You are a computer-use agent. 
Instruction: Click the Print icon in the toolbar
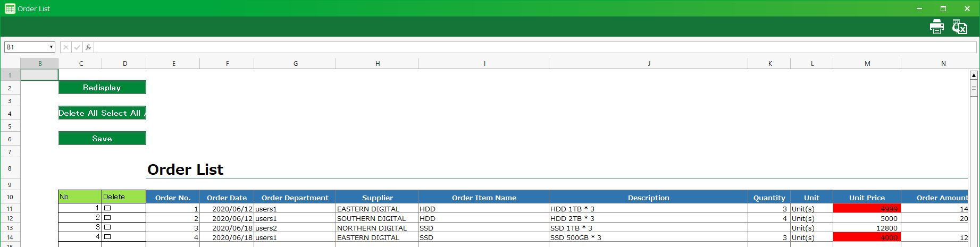point(936,27)
